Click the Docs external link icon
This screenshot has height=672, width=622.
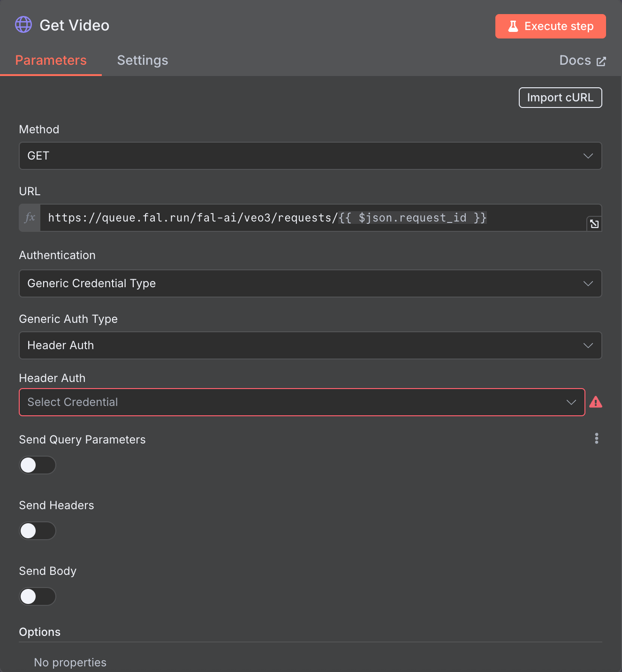[601, 61]
